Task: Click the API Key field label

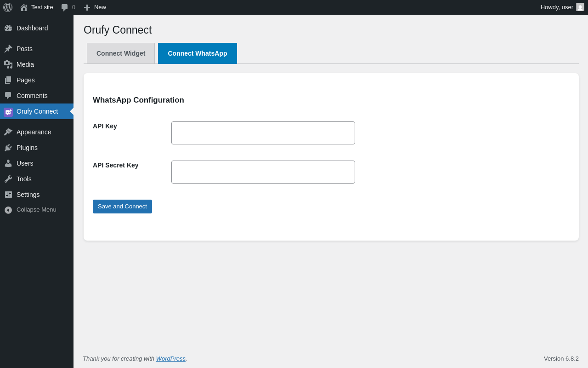Action: click(x=105, y=126)
